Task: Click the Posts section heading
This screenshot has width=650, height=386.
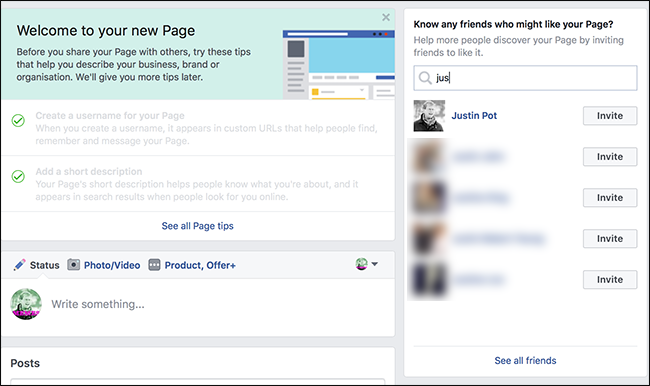Action: click(25, 363)
